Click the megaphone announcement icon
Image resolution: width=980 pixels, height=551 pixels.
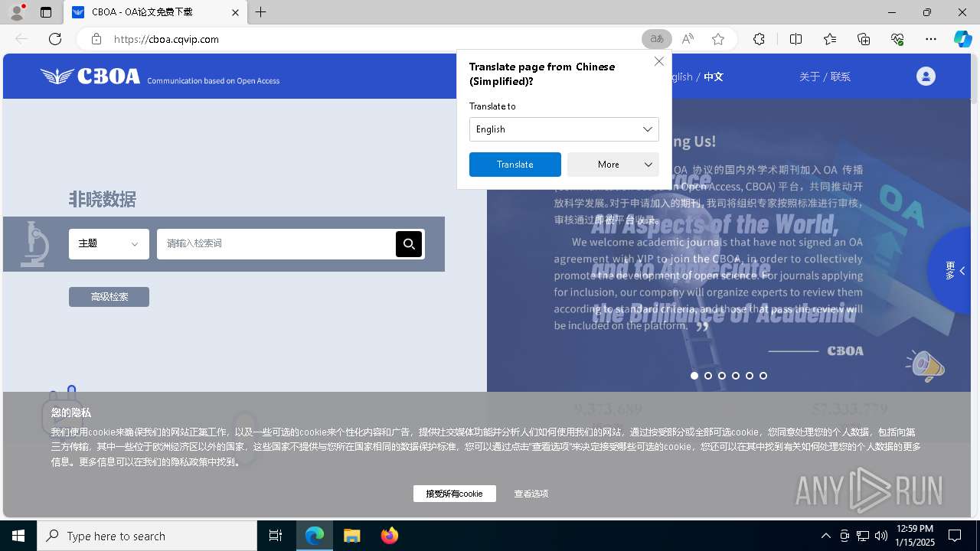[925, 366]
